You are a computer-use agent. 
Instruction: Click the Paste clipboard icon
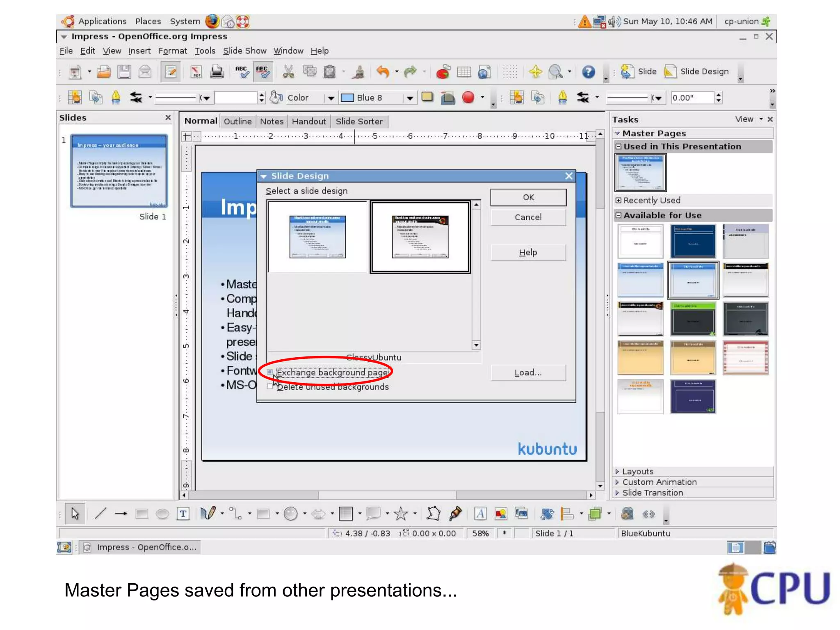tap(330, 72)
